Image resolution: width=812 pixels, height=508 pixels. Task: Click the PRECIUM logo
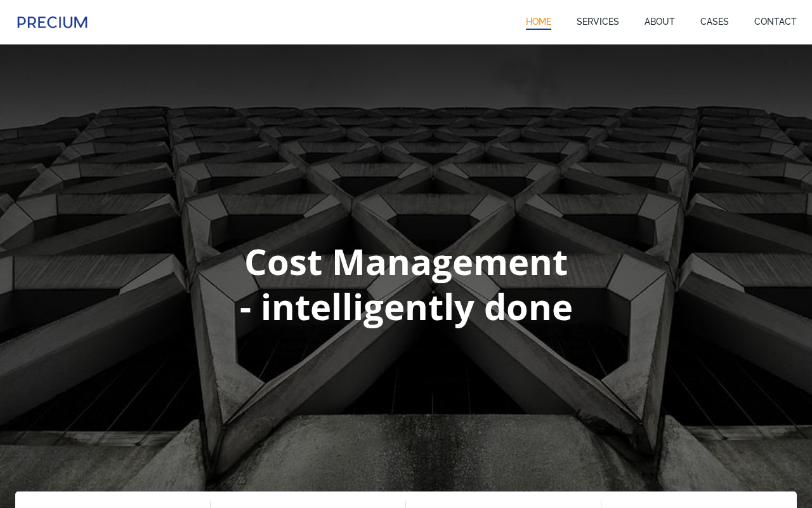52,22
